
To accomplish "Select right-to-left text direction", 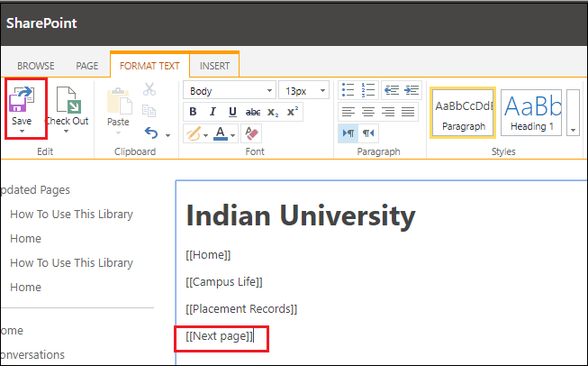I will point(368,133).
